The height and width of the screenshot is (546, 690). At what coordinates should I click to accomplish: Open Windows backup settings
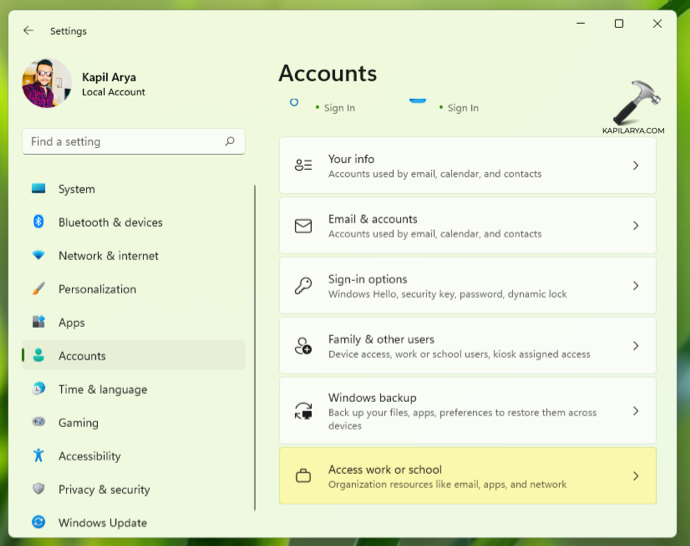tap(467, 411)
